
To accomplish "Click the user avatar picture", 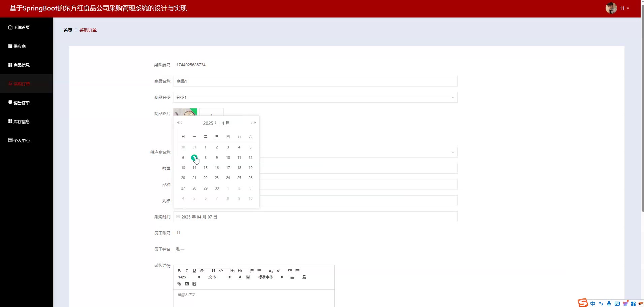I will 611,8.
